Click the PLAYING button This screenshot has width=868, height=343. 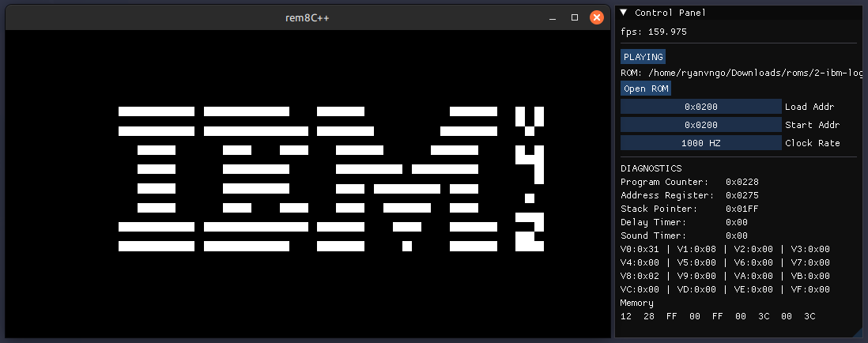coord(643,56)
